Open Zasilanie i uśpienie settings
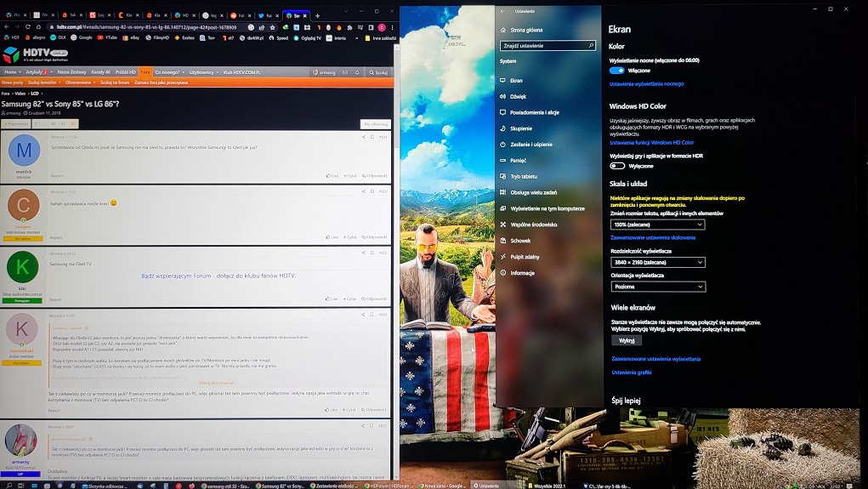 coord(526,145)
